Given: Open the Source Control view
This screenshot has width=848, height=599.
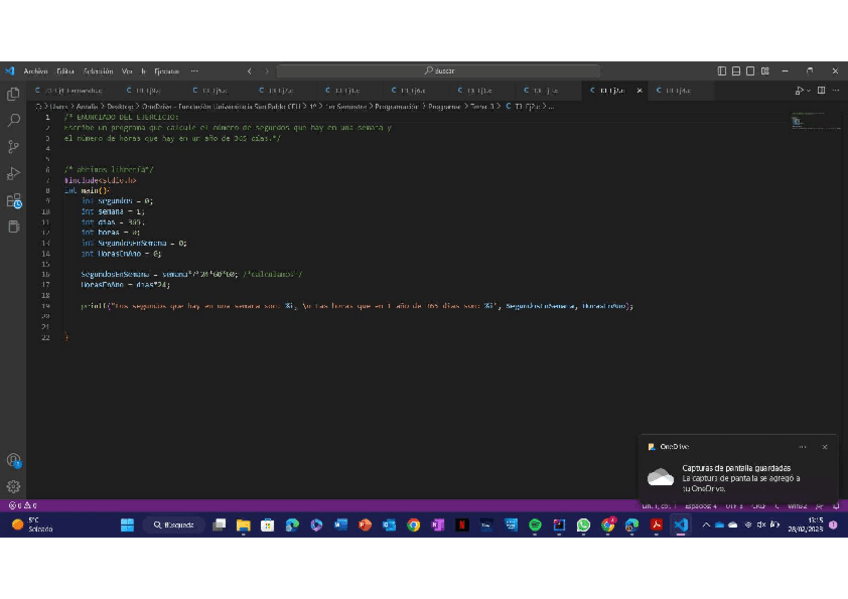Looking at the screenshot, I should coord(13,147).
